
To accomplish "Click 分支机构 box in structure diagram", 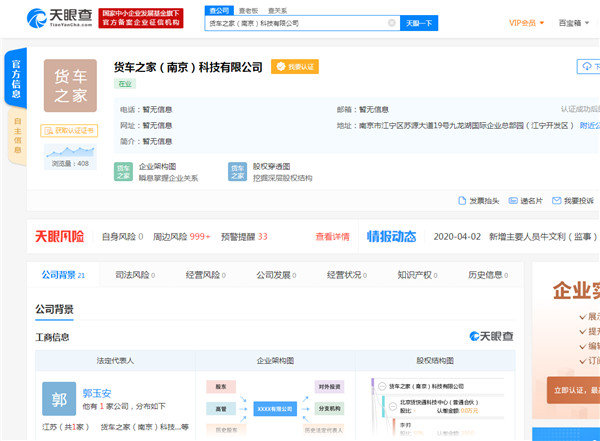I will [329, 409].
